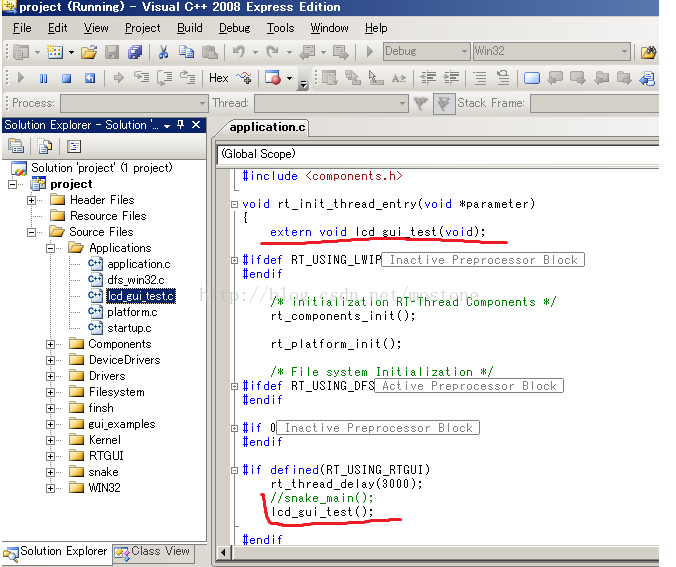Collapse the rt_init_thread_entry function outline
Screen dimensions: 676x567
pos(235,204)
